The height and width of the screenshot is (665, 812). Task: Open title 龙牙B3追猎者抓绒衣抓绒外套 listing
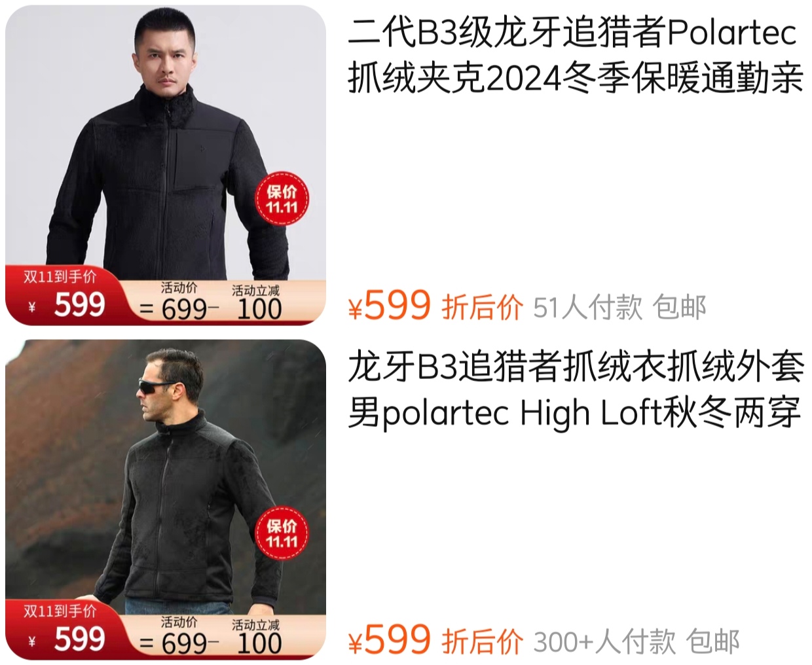point(575,390)
